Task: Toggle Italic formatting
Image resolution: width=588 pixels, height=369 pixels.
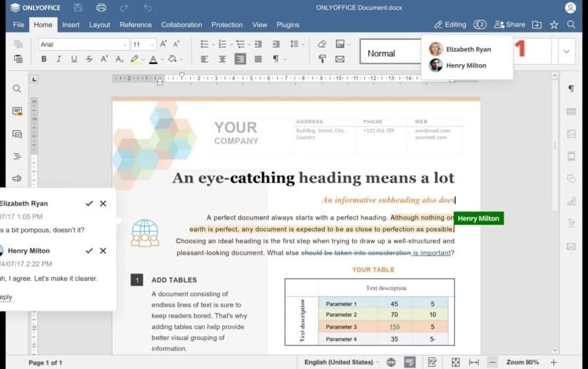Action: point(59,59)
